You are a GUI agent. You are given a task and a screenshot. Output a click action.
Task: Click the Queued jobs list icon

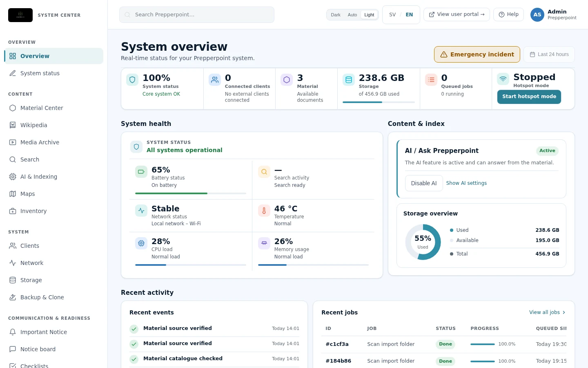(x=431, y=80)
